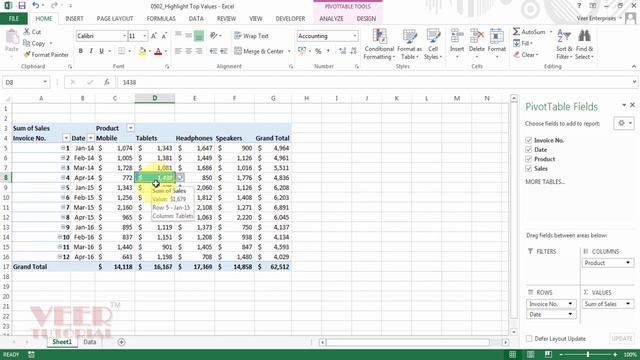Click the Clear eraser option

(x=526, y=54)
